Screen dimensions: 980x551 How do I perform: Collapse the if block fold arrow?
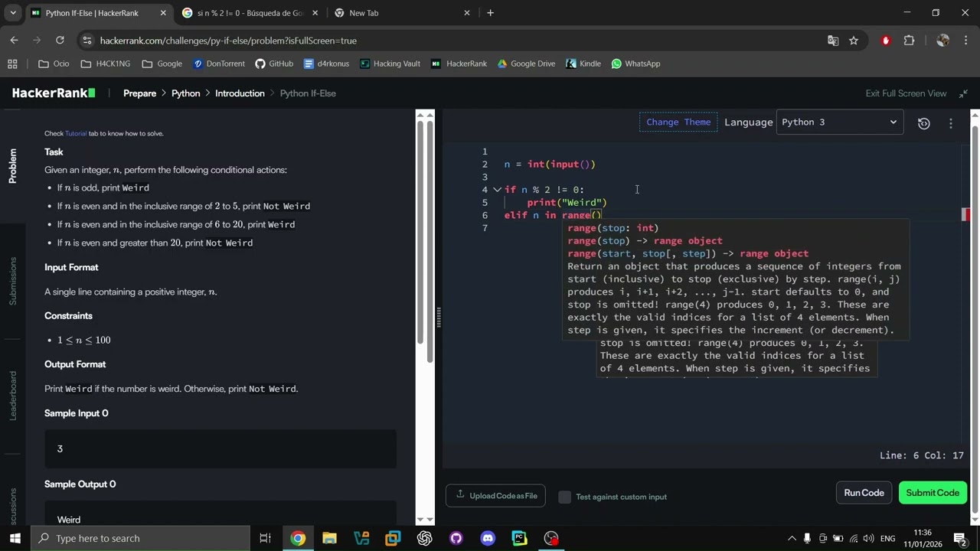pyautogui.click(x=497, y=190)
